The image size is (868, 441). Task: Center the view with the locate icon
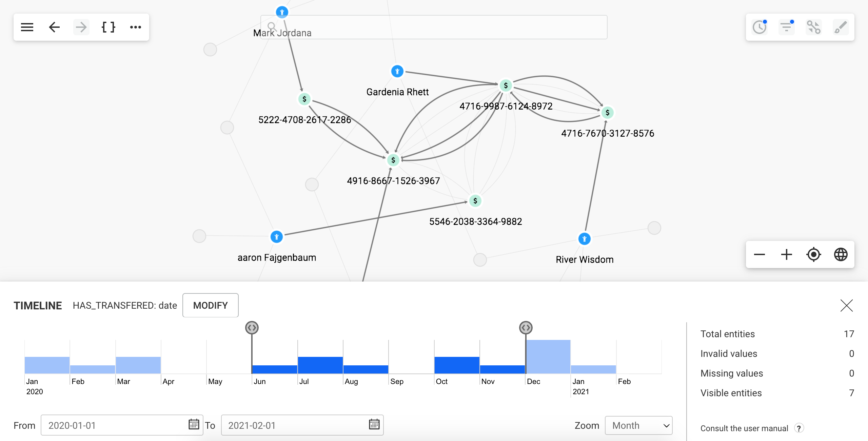tap(814, 254)
